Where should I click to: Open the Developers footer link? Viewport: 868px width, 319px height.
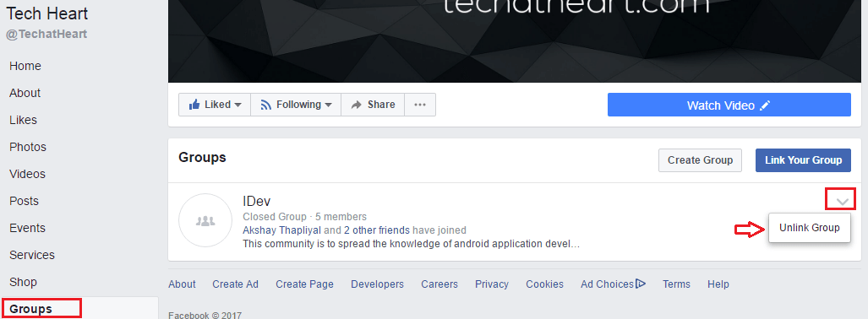click(378, 284)
